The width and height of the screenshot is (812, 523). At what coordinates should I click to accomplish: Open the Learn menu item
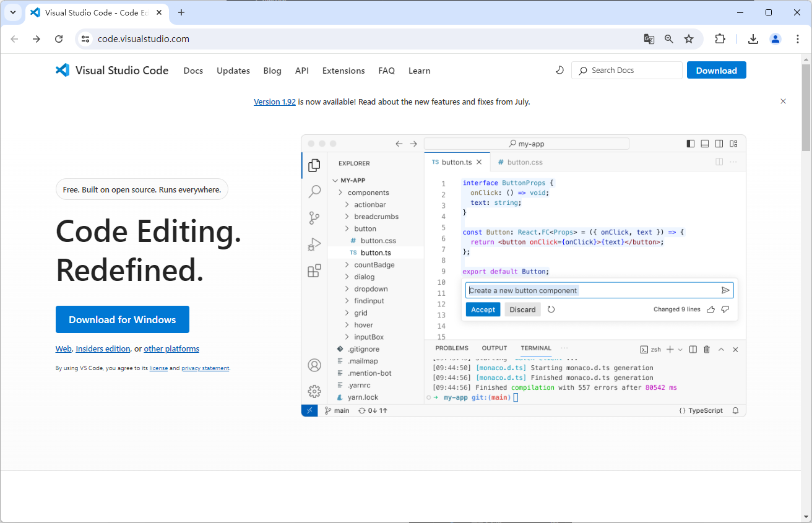pyautogui.click(x=419, y=71)
